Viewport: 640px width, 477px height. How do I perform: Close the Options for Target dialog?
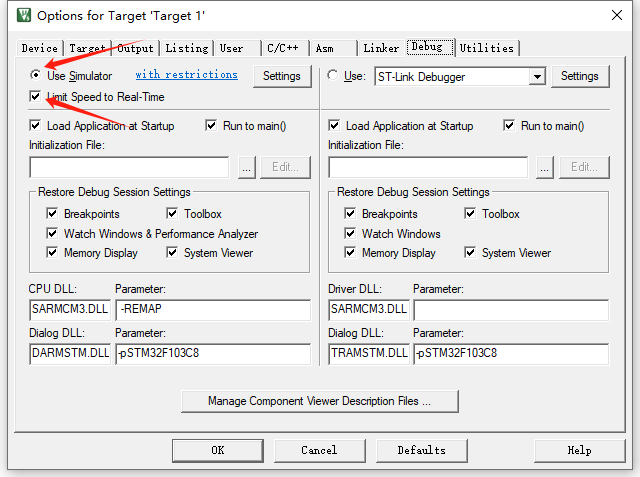pyautogui.click(x=616, y=15)
